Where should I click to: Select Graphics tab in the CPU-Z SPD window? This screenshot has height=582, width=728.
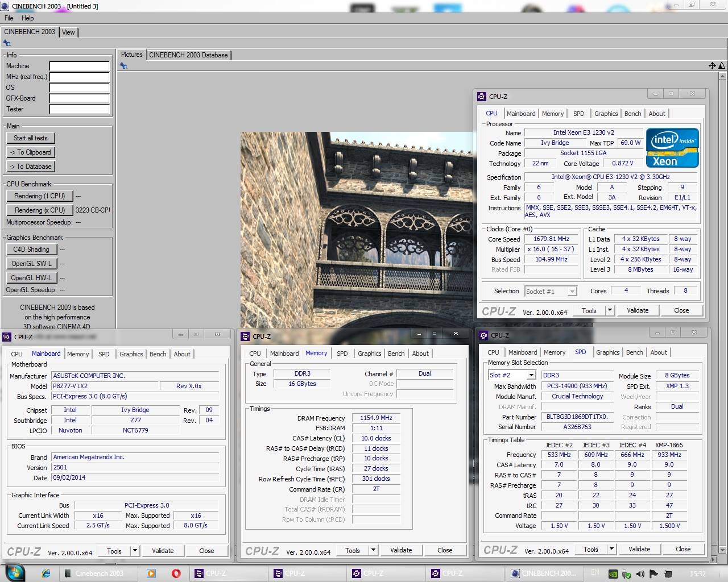pyautogui.click(x=607, y=352)
